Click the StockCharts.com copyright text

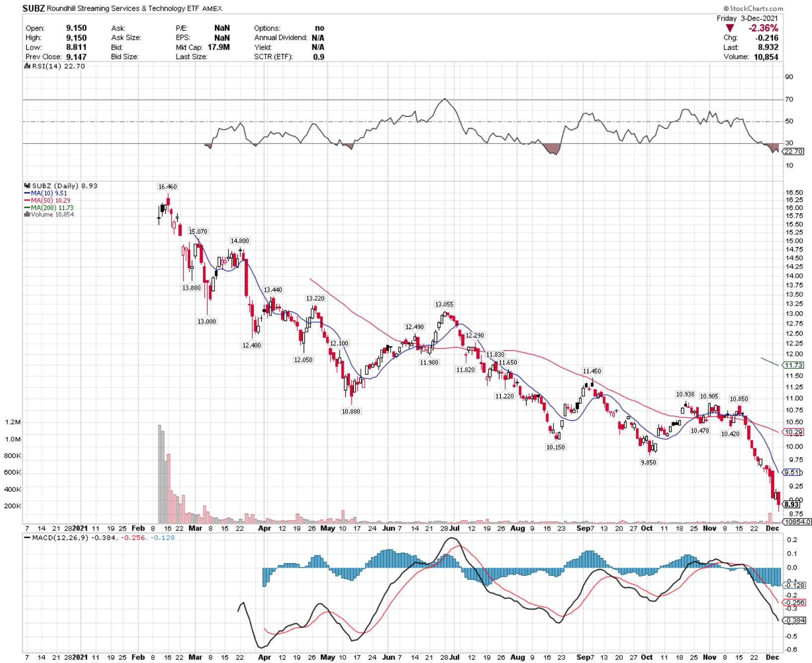[x=753, y=8]
